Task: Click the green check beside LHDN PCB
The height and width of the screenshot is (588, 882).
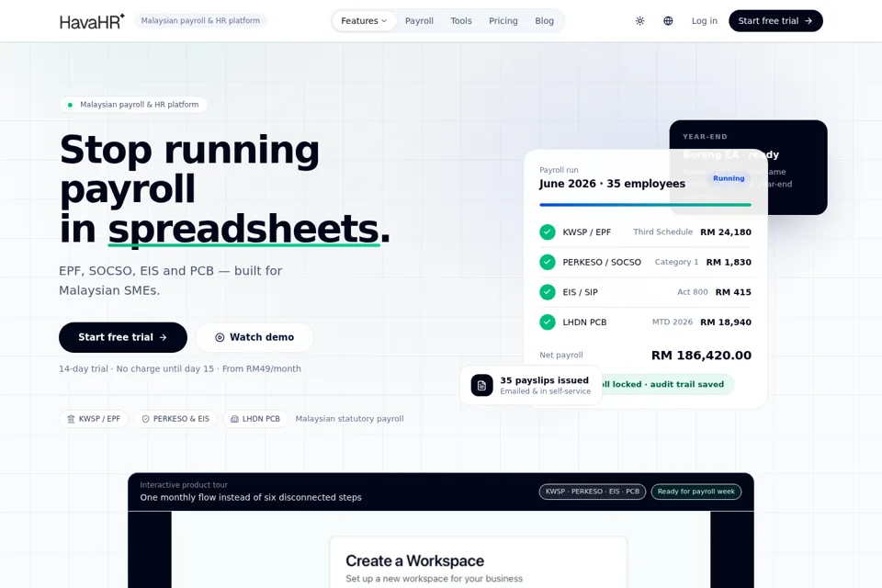Action: pyautogui.click(x=548, y=322)
